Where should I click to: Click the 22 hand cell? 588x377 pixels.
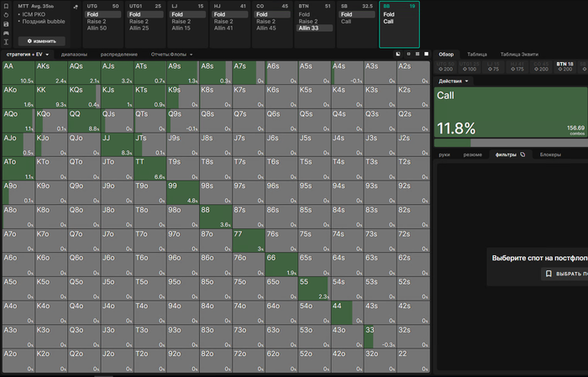pyautogui.click(x=413, y=361)
